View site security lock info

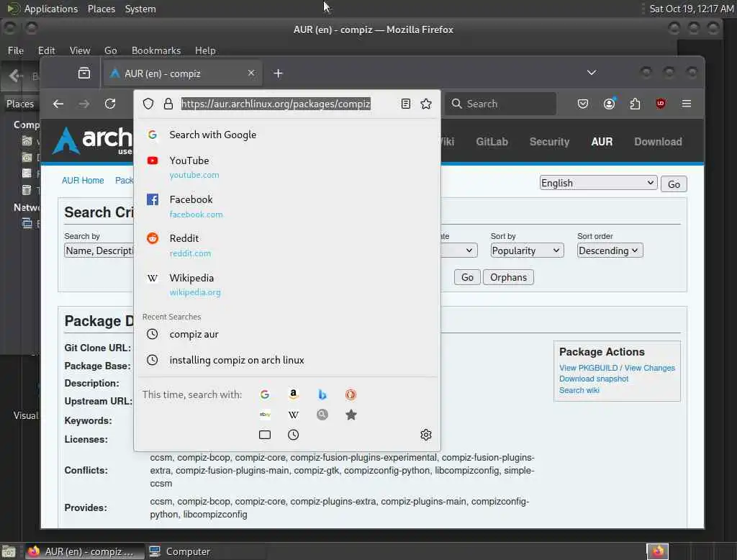pos(168,104)
